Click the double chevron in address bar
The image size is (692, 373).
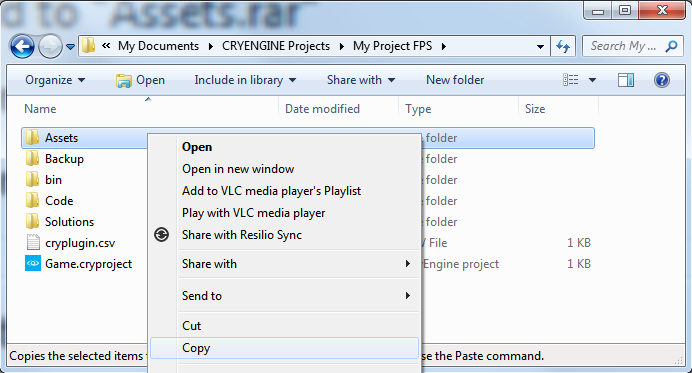coord(106,45)
